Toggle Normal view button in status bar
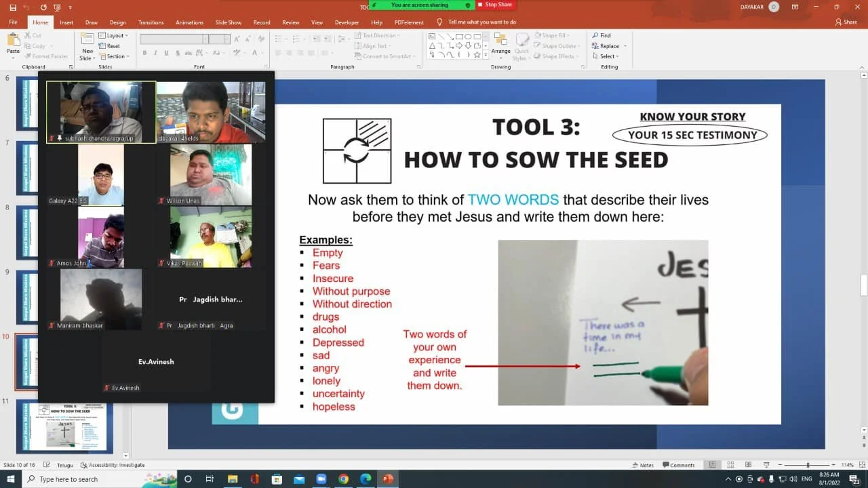Screen dimensions: 868x488 [712, 465]
